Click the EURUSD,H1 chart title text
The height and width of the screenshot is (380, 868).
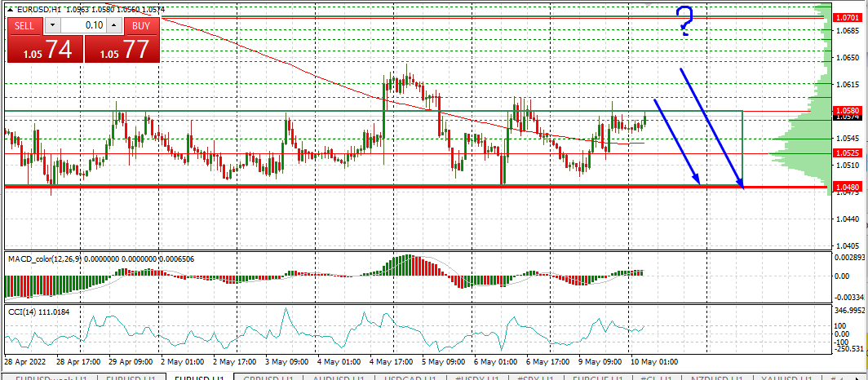[38, 10]
